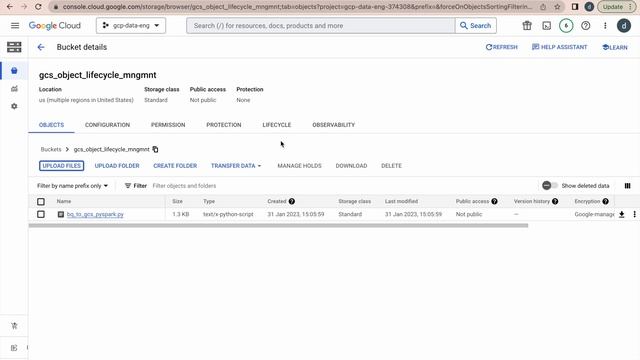This screenshot has width=640, height=360.
Task: Open the Learn panel
Action: (615, 47)
